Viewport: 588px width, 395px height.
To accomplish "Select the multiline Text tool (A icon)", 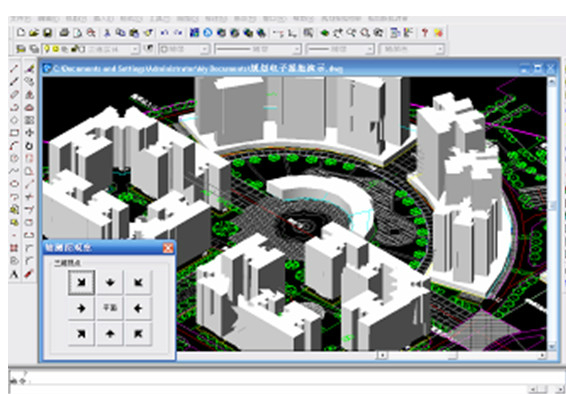I will [x=14, y=275].
